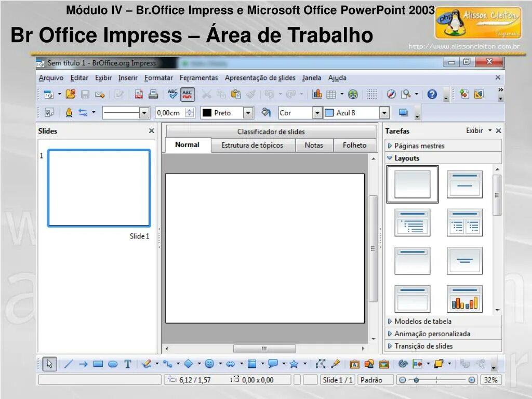Select the Ellipse drawing tool
This screenshot has width=532, height=399.
tap(113, 364)
